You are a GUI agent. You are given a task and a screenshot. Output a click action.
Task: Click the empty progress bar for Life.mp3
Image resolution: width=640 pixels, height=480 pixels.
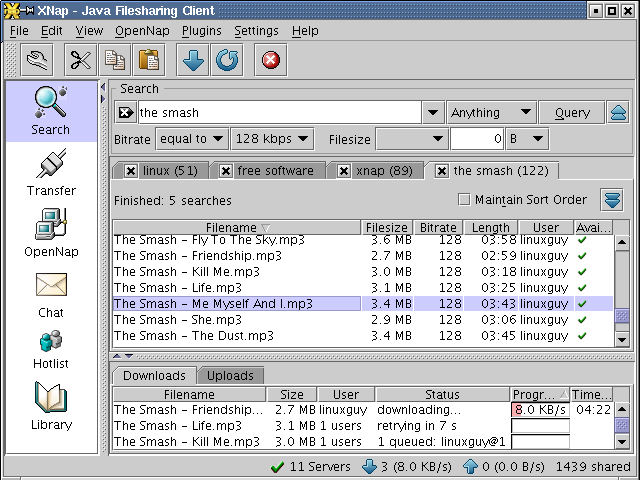pos(540,426)
